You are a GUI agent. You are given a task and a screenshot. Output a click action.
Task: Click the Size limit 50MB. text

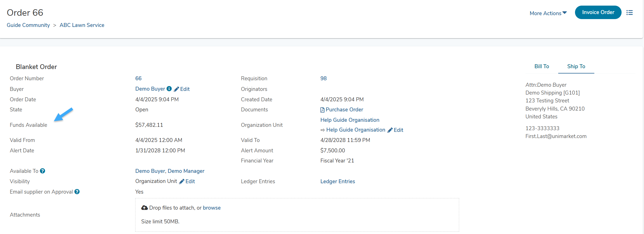click(160, 221)
